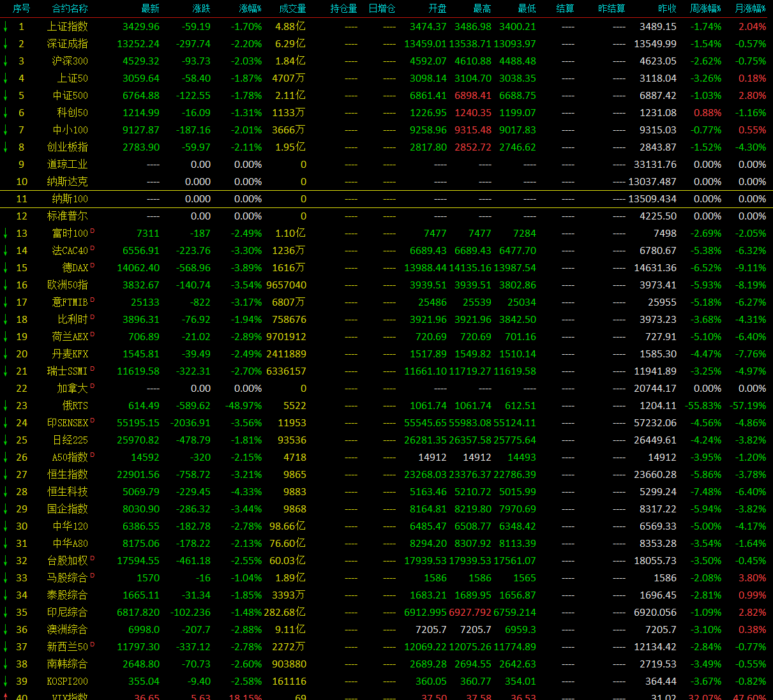Viewport: 773px width, 700px height.
Task: Click the 持仓量 column header
Action: click(x=343, y=8)
